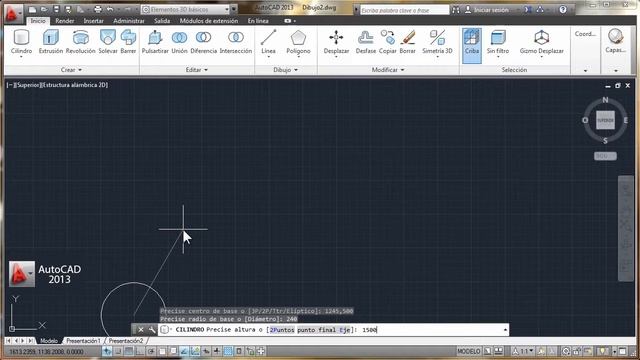The height and width of the screenshot is (360, 640).
Task: Apply the Diferencia boolean tool
Action: (203, 42)
